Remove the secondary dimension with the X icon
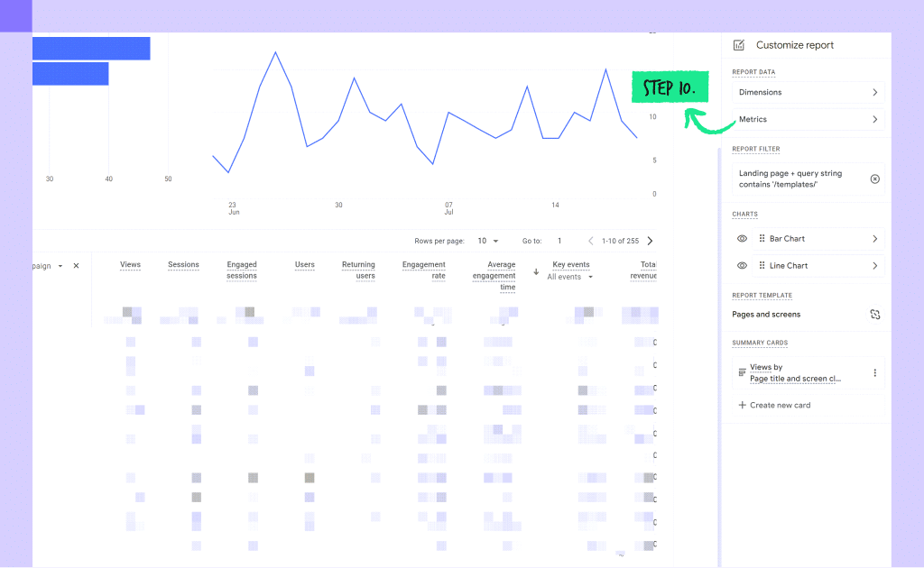Image resolution: width=924 pixels, height=568 pixels. coord(76,266)
